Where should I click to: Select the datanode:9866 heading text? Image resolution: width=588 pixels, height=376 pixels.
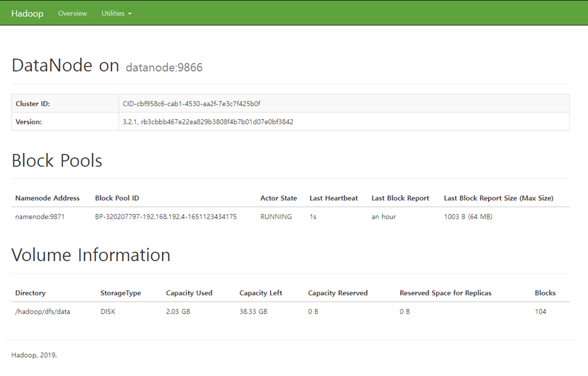164,67
